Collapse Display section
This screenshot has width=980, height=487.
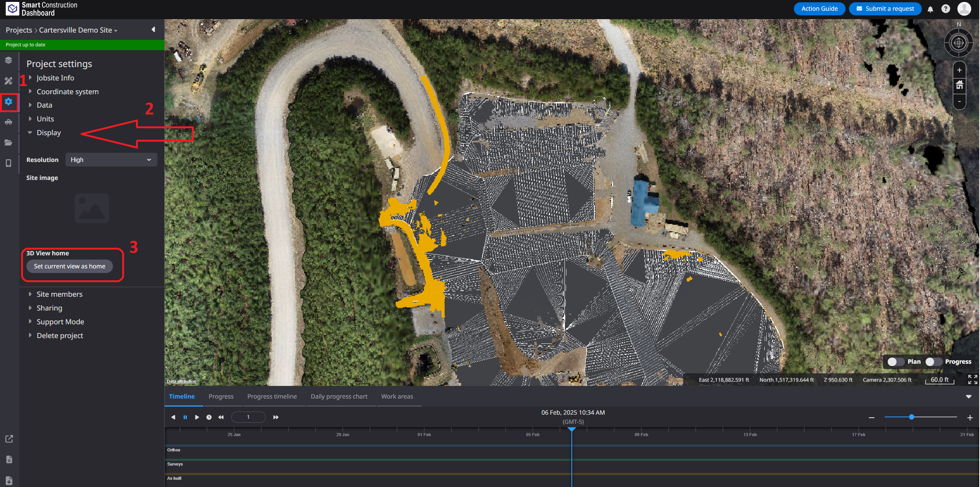pos(49,132)
